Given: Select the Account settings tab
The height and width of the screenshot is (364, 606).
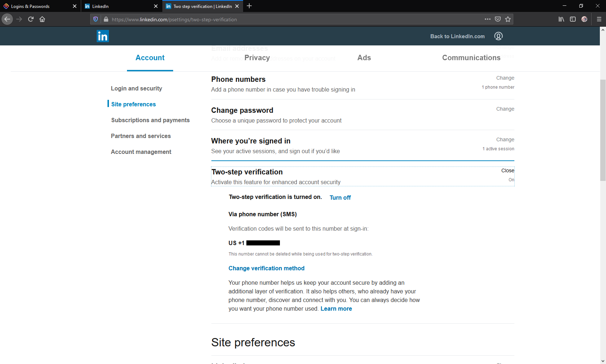Looking at the screenshot, I should pos(150,58).
